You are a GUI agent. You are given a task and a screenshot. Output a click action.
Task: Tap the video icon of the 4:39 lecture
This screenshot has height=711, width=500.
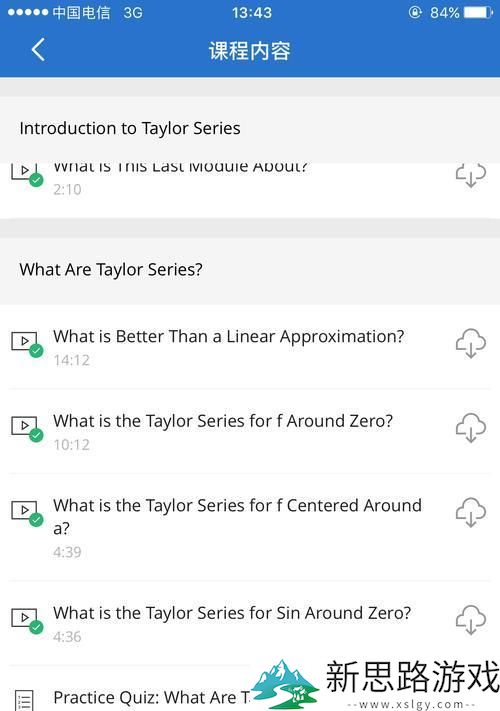pos(27,513)
